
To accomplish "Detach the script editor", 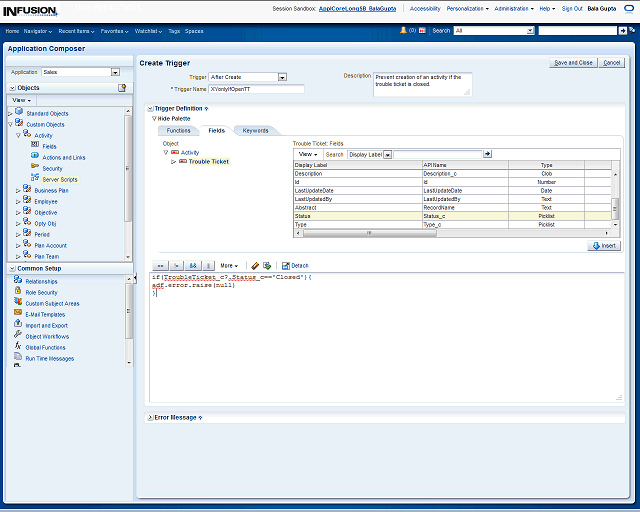I will (x=295, y=265).
